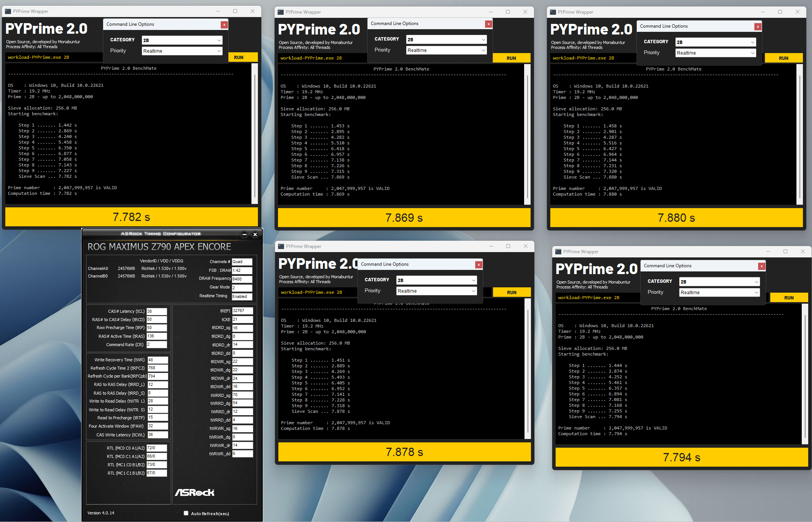
Task: Open the CATEGORY dropdown in the 7.794 s window
Action: (719, 282)
